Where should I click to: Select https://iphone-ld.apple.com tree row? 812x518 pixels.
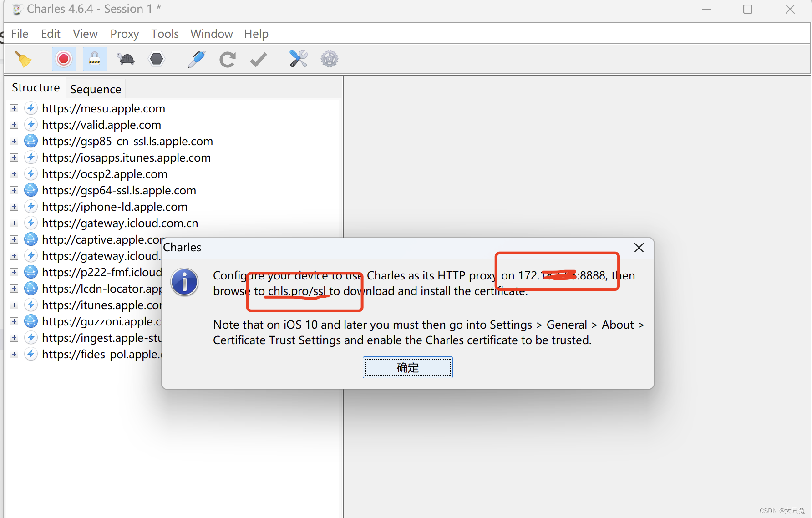115,207
